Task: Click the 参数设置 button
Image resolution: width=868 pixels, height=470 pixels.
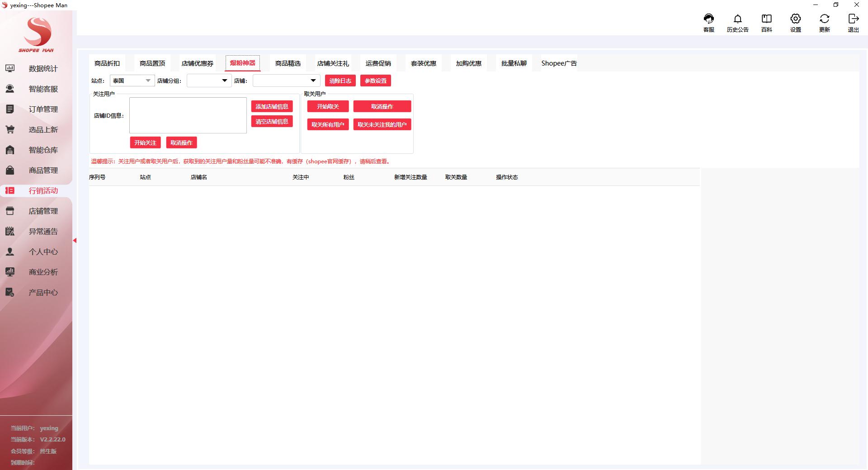Action: [x=376, y=81]
